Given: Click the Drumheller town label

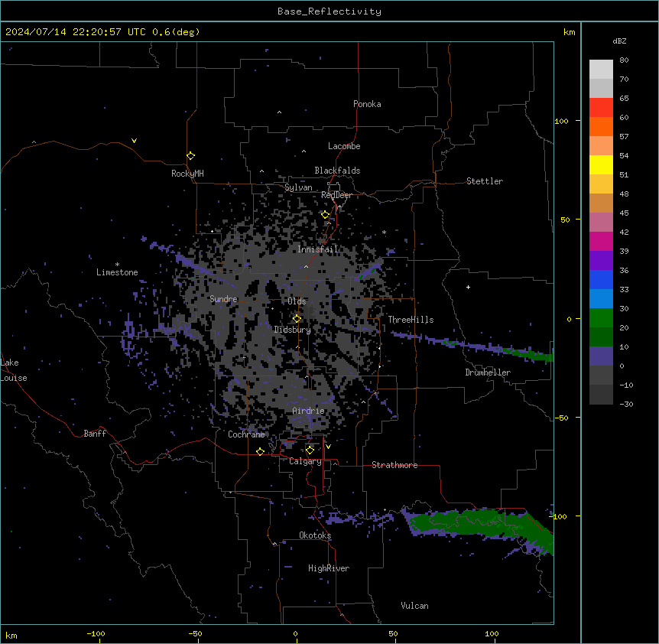Looking at the screenshot, I should pyautogui.click(x=488, y=372).
